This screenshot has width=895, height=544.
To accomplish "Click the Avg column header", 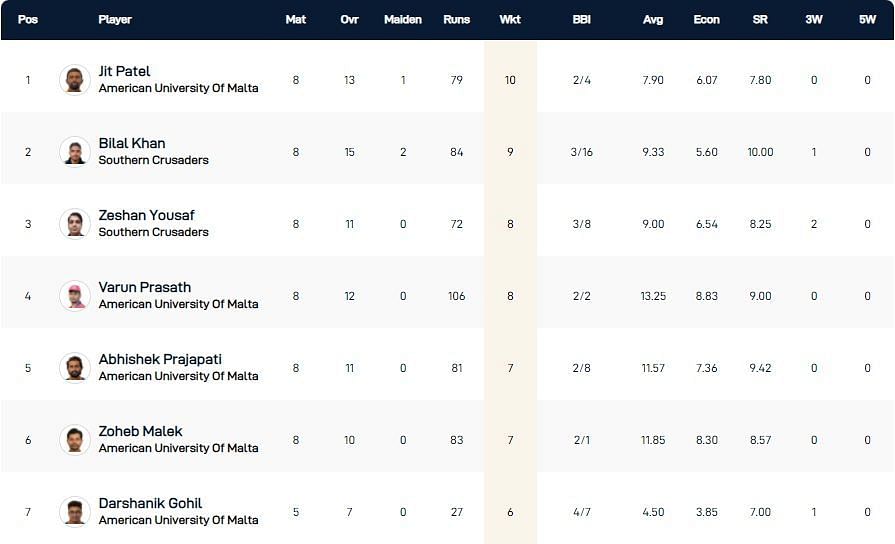I will coord(653,19).
